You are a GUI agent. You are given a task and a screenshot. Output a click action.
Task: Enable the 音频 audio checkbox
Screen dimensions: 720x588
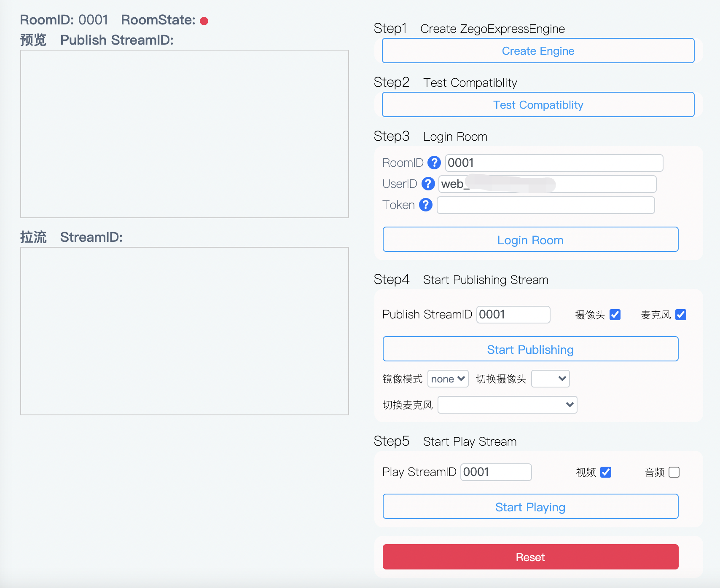pyautogui.click(x=674, y=472)
